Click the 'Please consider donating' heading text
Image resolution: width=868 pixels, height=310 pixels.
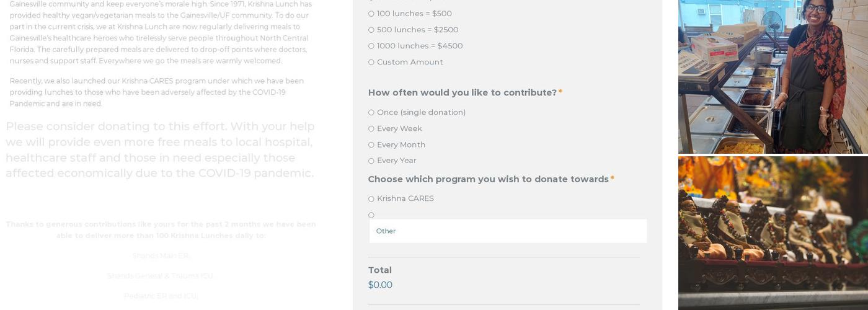(160, 150)
